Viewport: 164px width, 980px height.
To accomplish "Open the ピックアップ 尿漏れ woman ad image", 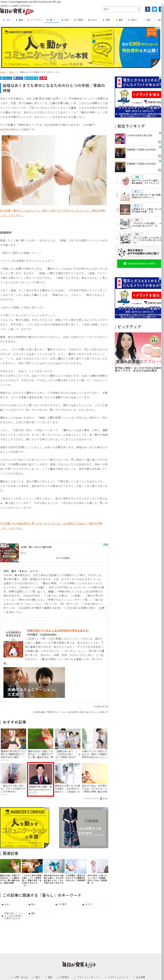I will (x=138, y=348).
